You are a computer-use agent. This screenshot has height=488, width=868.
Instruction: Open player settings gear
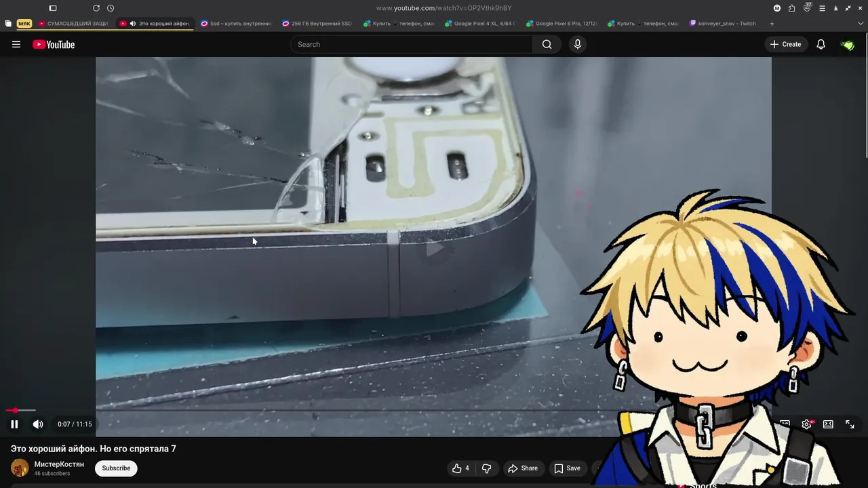tap(806, 424)
